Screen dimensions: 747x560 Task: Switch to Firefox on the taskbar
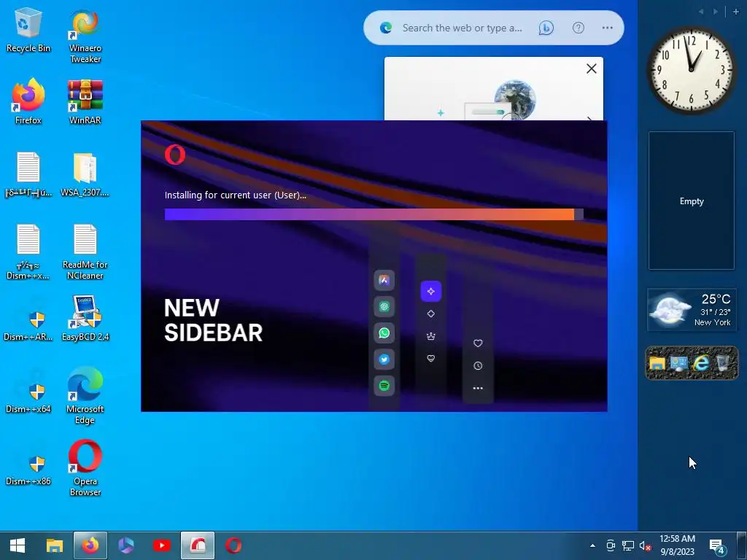[90, 545]
